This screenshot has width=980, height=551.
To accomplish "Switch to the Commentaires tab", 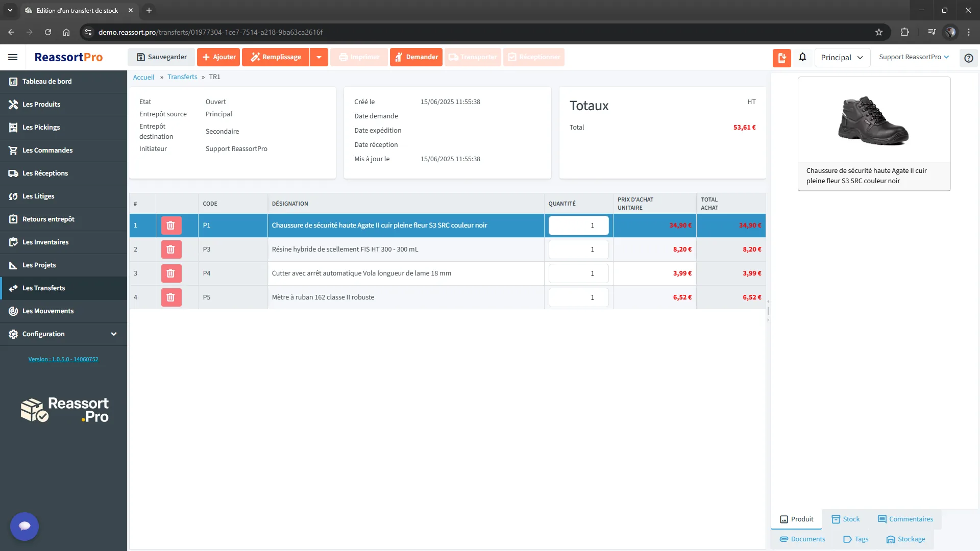I will [905, 519].
